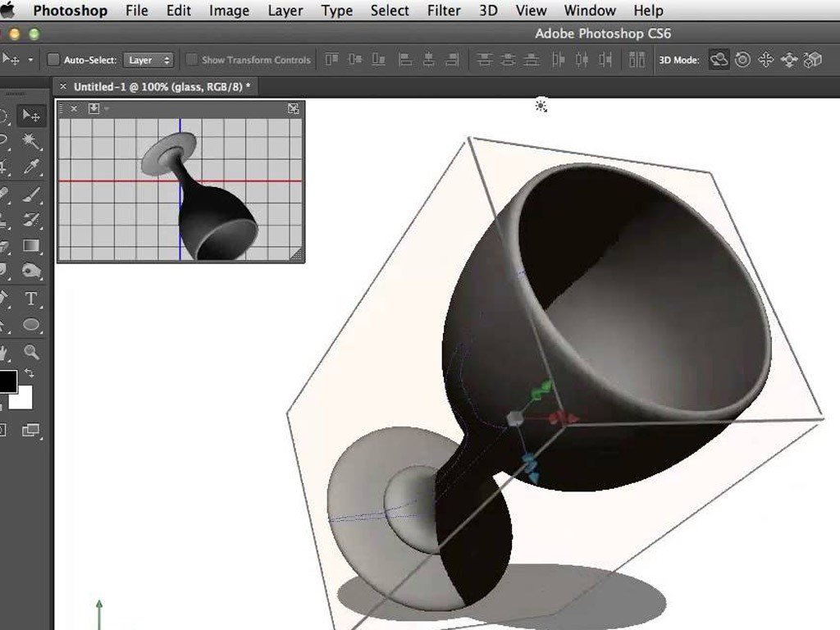Select the Hand tool

click(x=4, y=352)
